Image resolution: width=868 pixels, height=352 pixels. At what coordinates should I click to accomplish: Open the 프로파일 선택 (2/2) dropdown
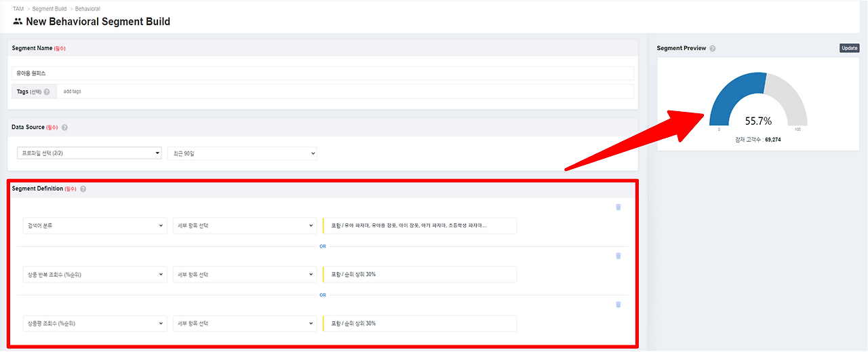coord(90,154)
